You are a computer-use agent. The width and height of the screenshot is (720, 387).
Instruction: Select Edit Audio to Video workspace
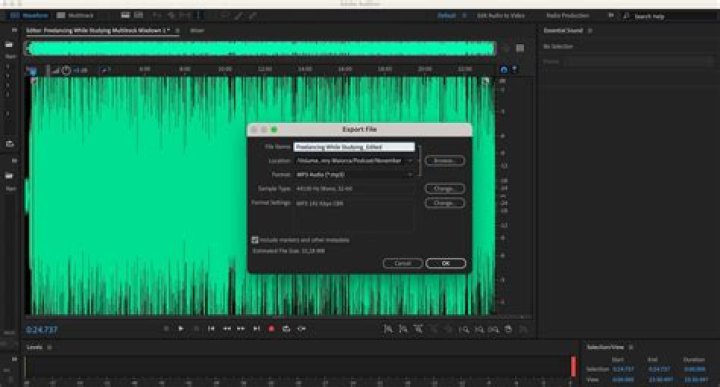tap(501, 16)
